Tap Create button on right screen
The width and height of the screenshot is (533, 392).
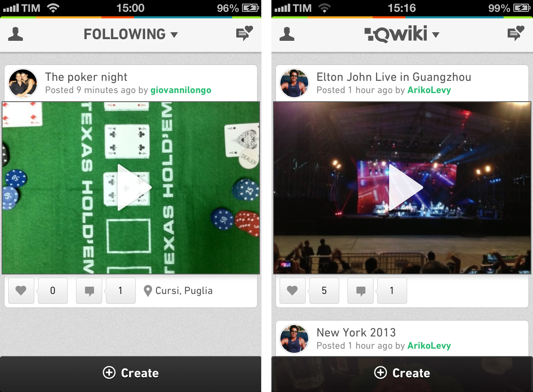click(x=402, y=373)
